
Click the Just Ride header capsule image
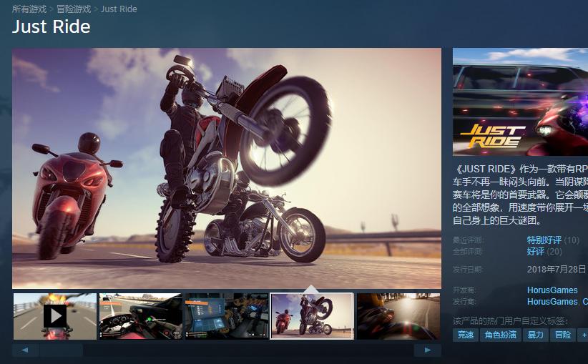tap(520, 102)
